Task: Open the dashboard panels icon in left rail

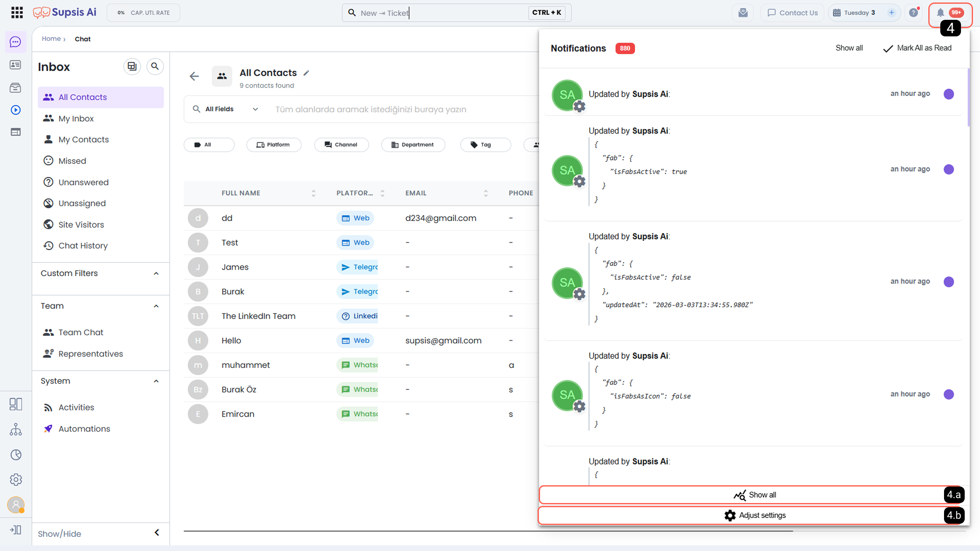Action: (16, 404)
